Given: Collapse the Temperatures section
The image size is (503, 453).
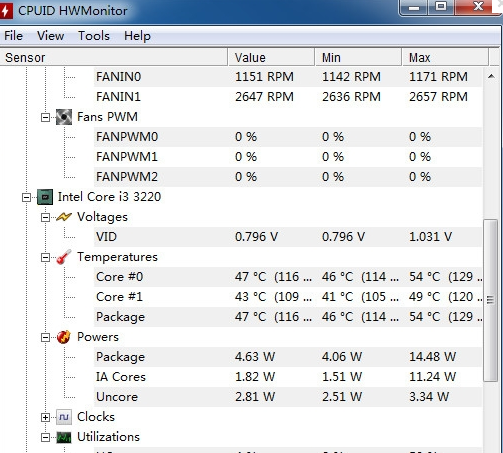Looking at the screenshot, I should [x=45, y=257].
